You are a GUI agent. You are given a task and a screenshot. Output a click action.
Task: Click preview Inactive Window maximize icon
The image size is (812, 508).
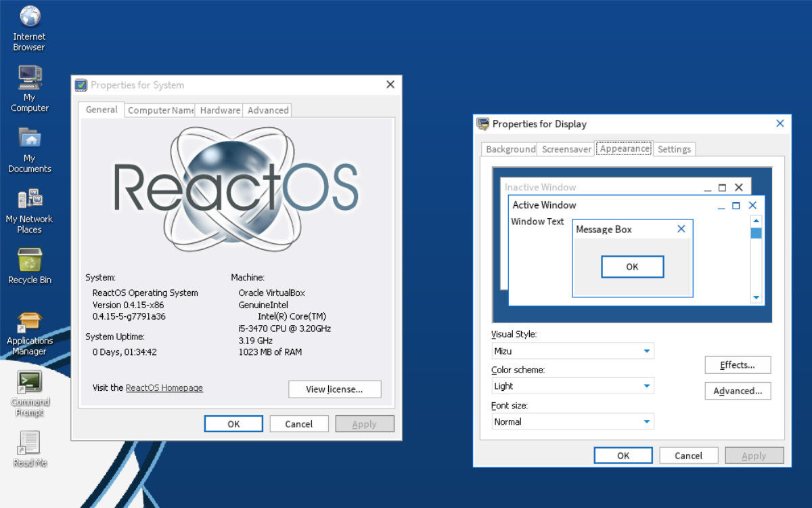722,188
